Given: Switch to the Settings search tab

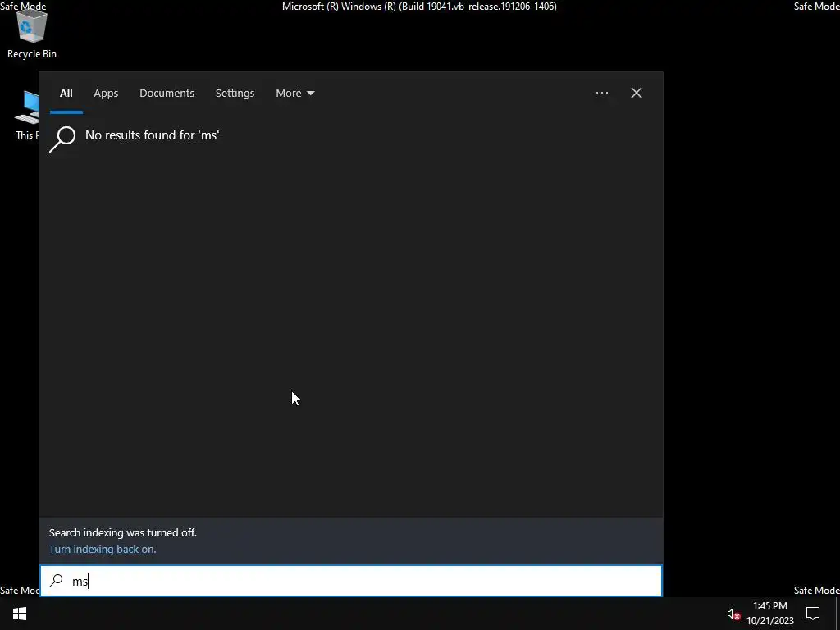Looking at the screenshot, I should pos(235,94).
